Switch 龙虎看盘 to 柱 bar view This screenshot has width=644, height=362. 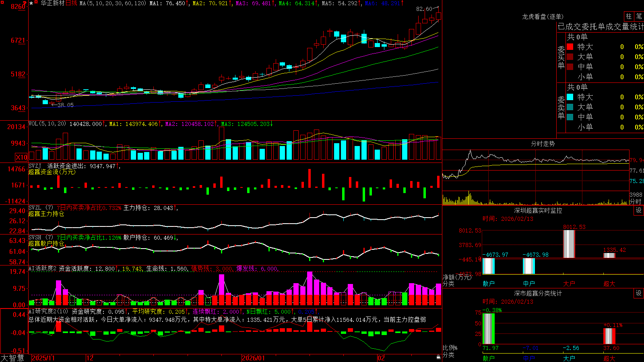click(x=629, y=16)
